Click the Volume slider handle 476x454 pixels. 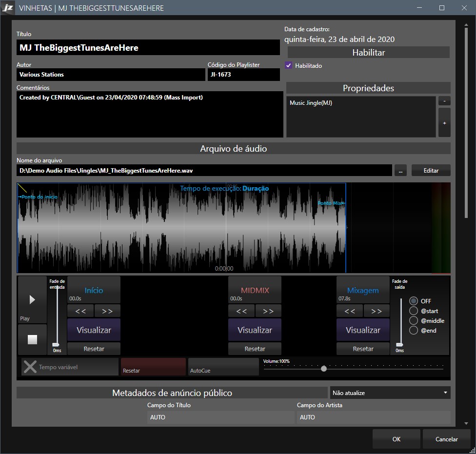coord(324,369)
